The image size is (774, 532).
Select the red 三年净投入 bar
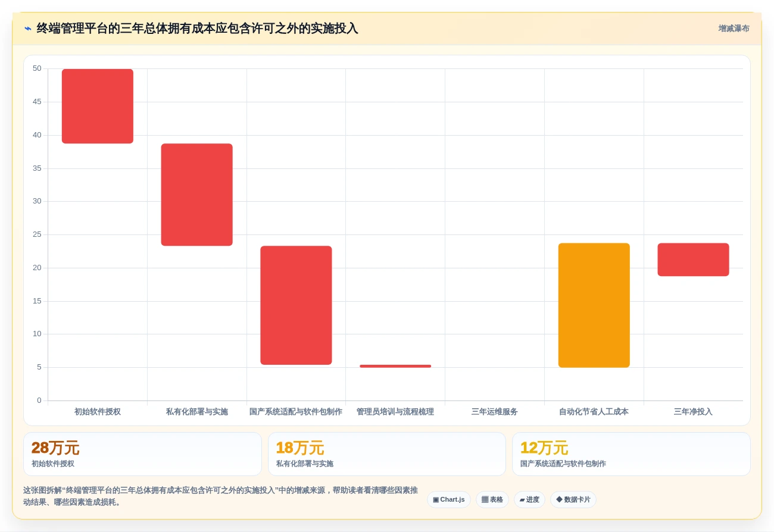click(x=693, y=259)
